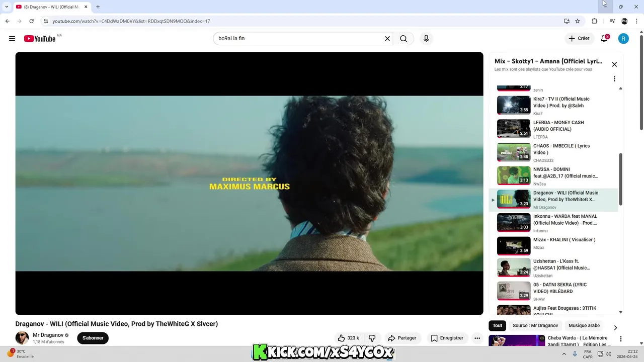Open options for Cheba Warda video
The width and height of the screenshot is (644, 362).
pyautogui.click(x=621, y=339)
